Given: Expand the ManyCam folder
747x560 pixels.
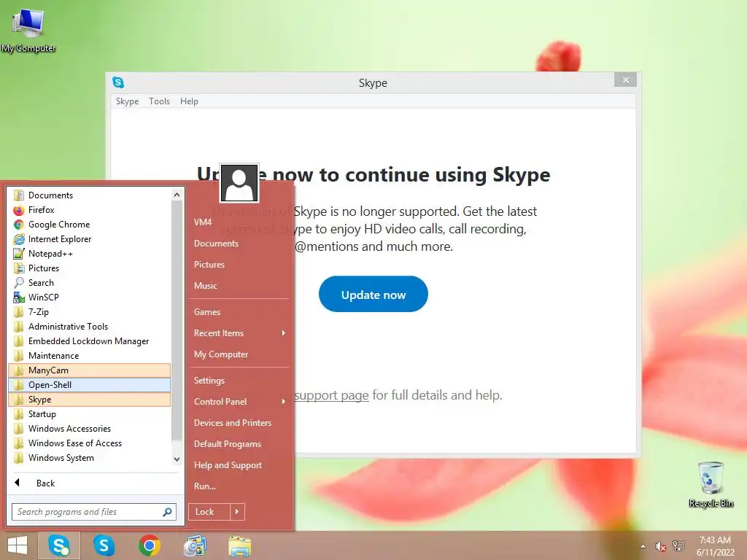Looking at the screenshot, I should (x=90, y=370).
